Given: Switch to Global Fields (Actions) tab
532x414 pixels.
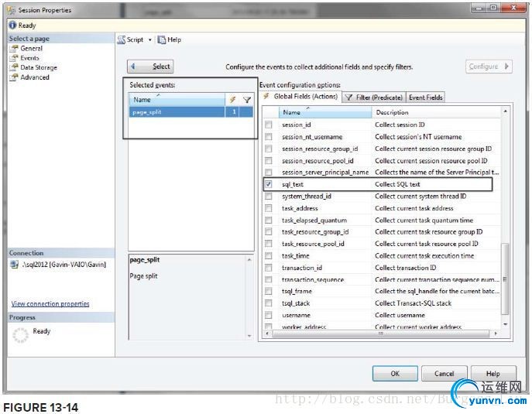Looking at the screenshot, I should pos(301,97).
